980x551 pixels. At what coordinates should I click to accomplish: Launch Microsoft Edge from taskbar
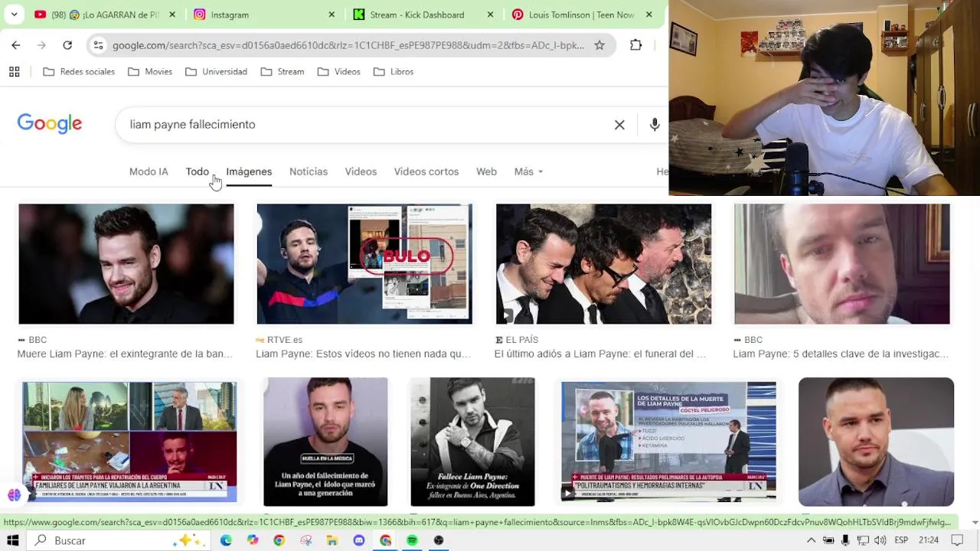(226, 540)
